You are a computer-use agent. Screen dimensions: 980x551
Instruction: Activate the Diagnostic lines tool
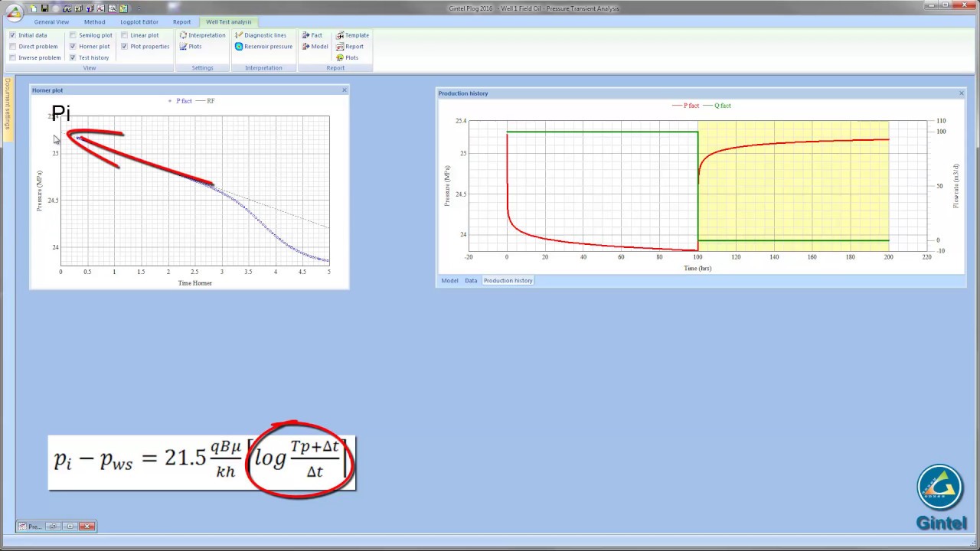click(260, 35)
